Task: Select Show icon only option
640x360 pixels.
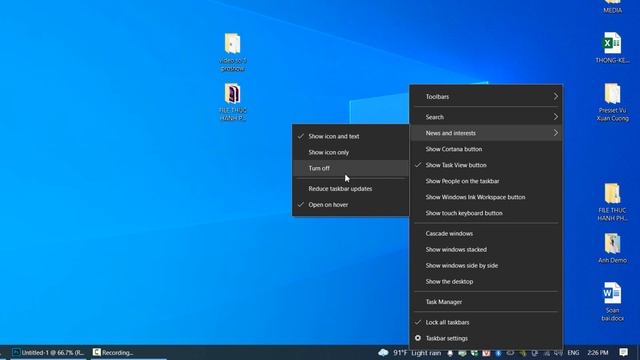Action: [x=351, y=152]
